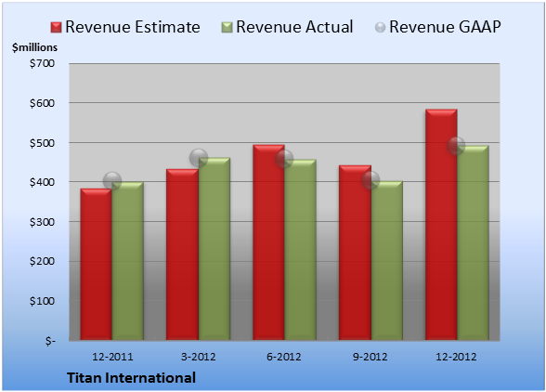Click the '12-2012' quarter label
This screenshot has width=546, height=392.
click(x=456, y=357)
